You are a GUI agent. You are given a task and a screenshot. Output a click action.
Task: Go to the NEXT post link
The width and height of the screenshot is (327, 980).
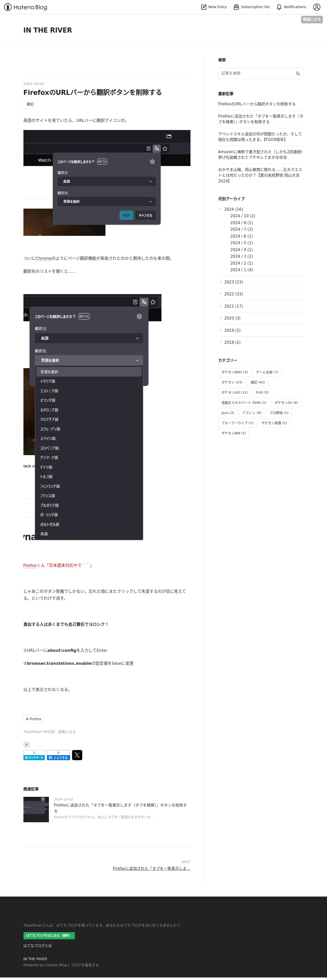(152, 869)
